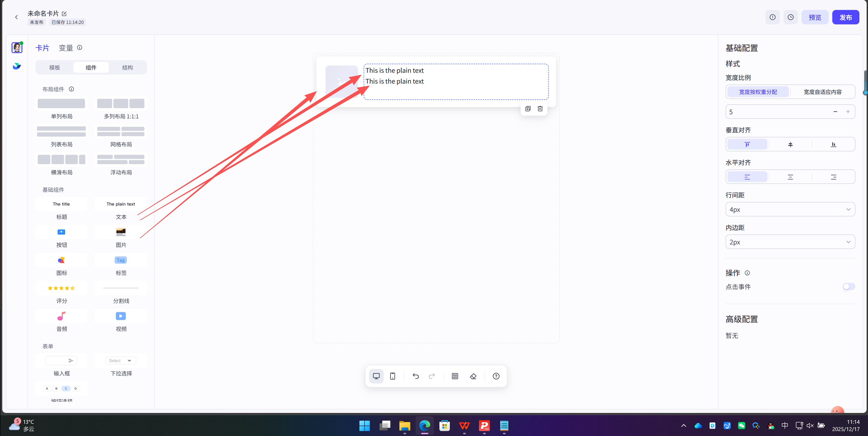The image size is (868, 436).
Task: Switch to mobile device preview icon
Action: coord(393,376)
